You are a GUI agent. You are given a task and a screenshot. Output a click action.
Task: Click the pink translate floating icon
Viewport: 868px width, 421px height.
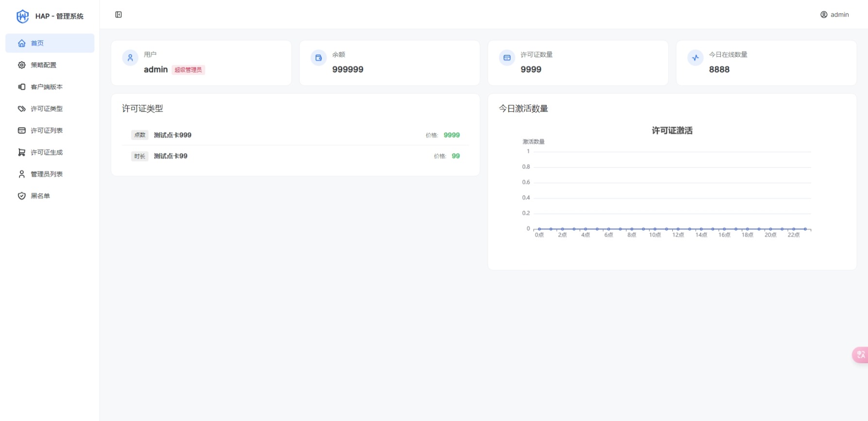click(x=860, y=355)
